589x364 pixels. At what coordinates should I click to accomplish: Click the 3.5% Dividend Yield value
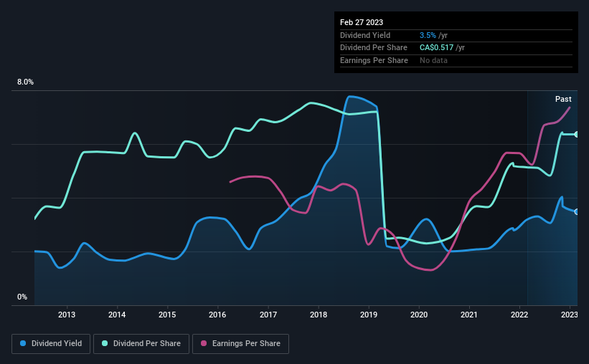click(428, 35)
